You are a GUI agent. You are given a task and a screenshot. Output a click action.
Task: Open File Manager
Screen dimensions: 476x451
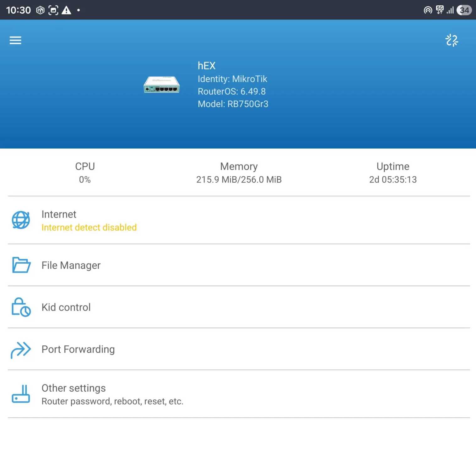239,265
